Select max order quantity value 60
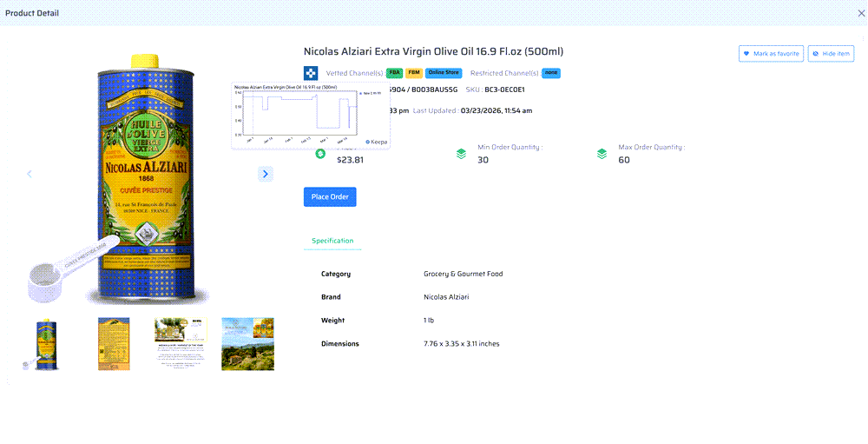Viewport: 868px width, 444px height. click(624, 160)
